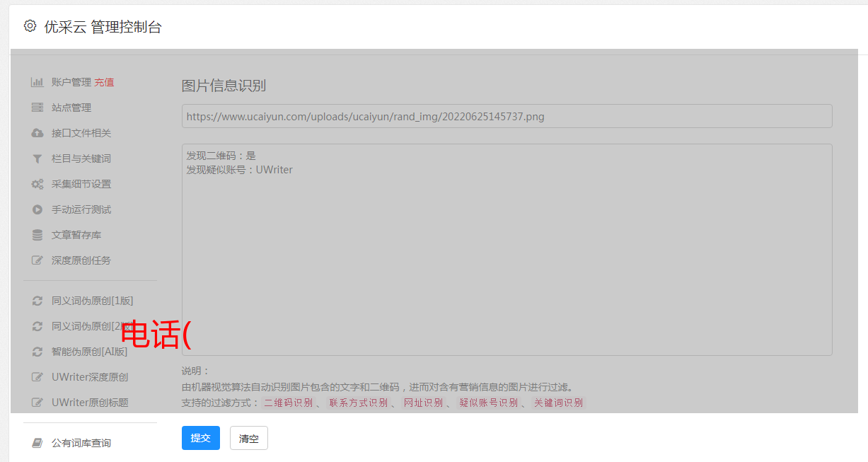Click the filter icon for 栏目与关键词

[x=37, y=158]
